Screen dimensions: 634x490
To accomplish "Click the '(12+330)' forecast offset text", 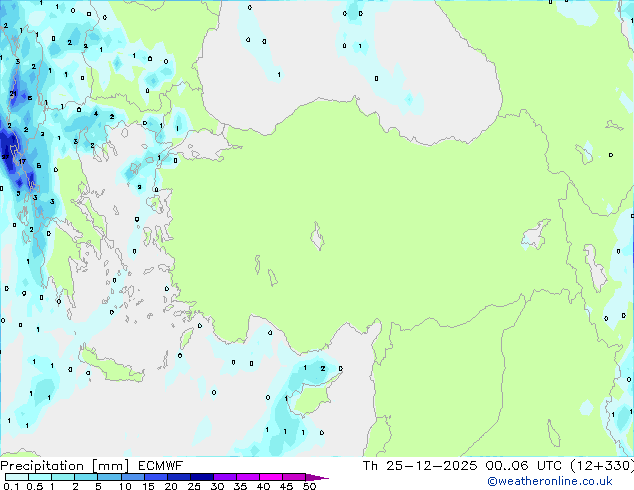I will (x=602, y=466).
